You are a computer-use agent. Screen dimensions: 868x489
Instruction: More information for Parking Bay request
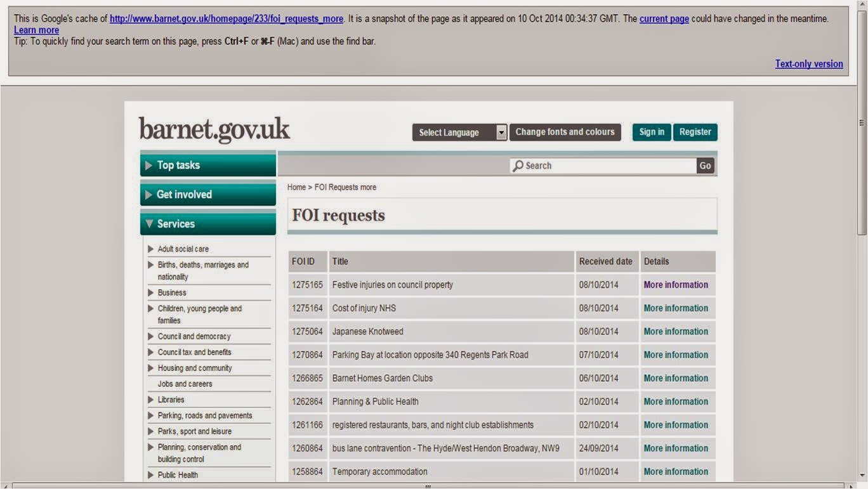676,355
